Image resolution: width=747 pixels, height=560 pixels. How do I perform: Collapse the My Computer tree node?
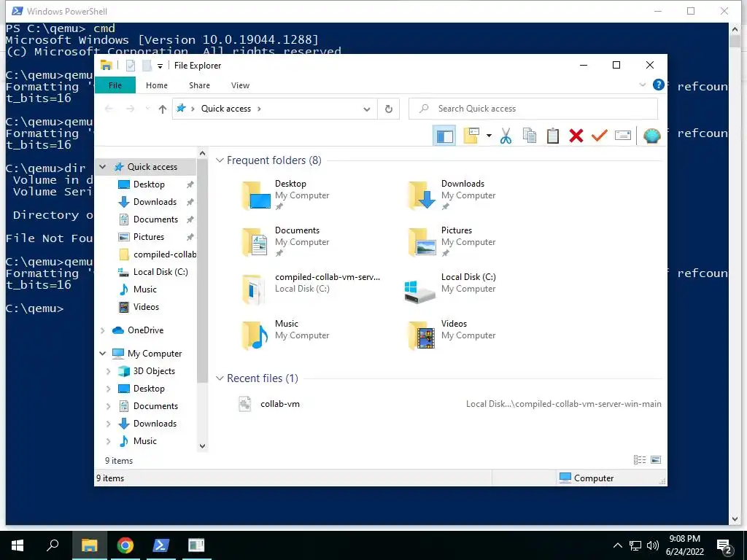coord(102,354)
